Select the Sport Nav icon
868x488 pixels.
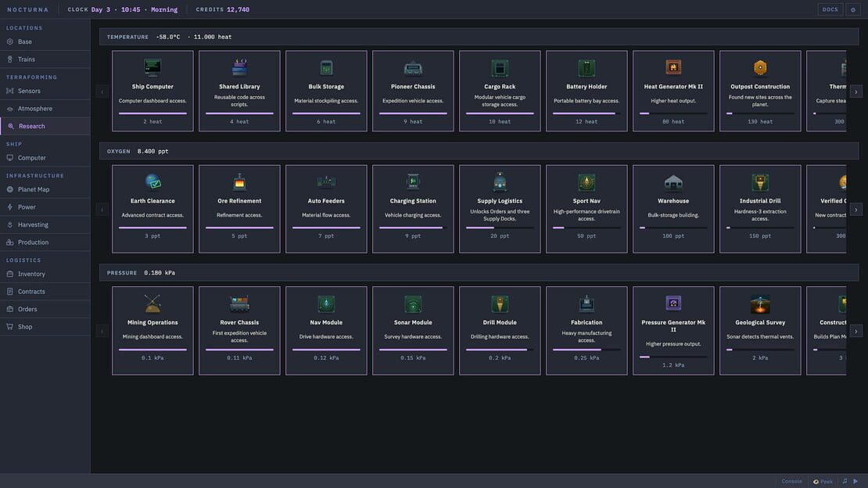point(586,181)
